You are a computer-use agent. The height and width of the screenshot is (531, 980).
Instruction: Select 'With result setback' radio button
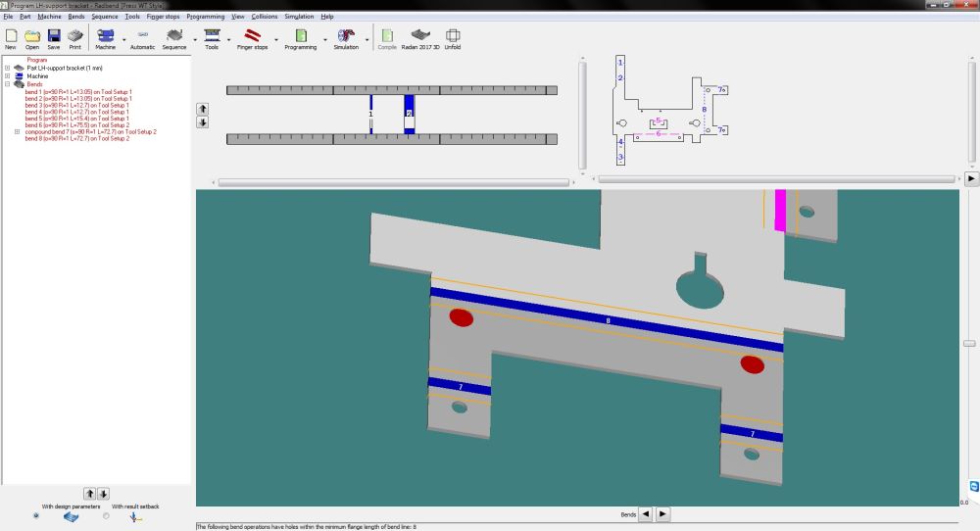pyautogui.click(x=106, y=514)
